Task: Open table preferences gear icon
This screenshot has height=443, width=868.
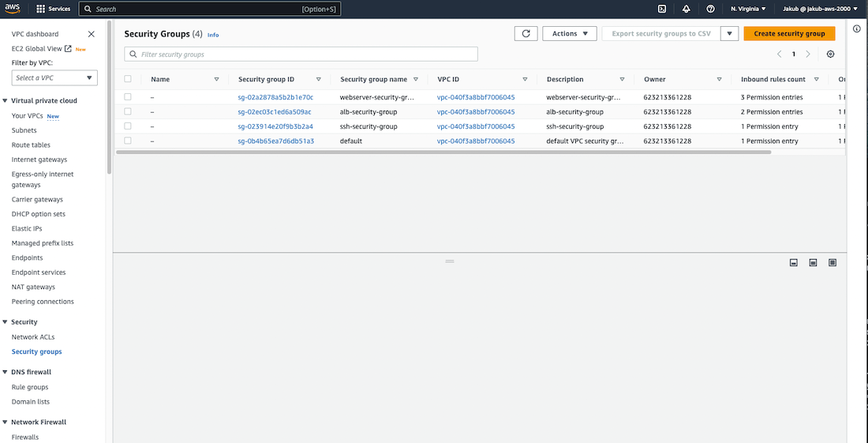Action: click(x=830, y=54)
